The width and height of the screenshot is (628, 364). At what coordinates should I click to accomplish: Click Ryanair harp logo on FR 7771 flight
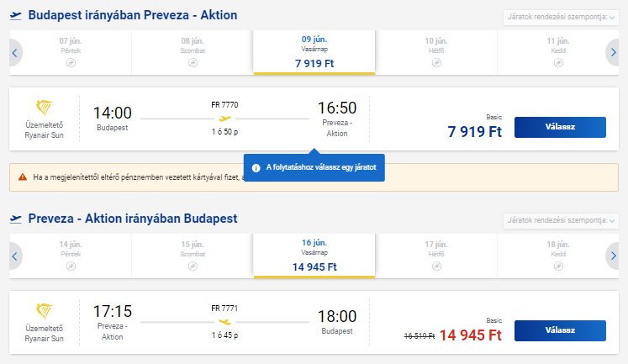pyautogui.click(x=44, y=311)
